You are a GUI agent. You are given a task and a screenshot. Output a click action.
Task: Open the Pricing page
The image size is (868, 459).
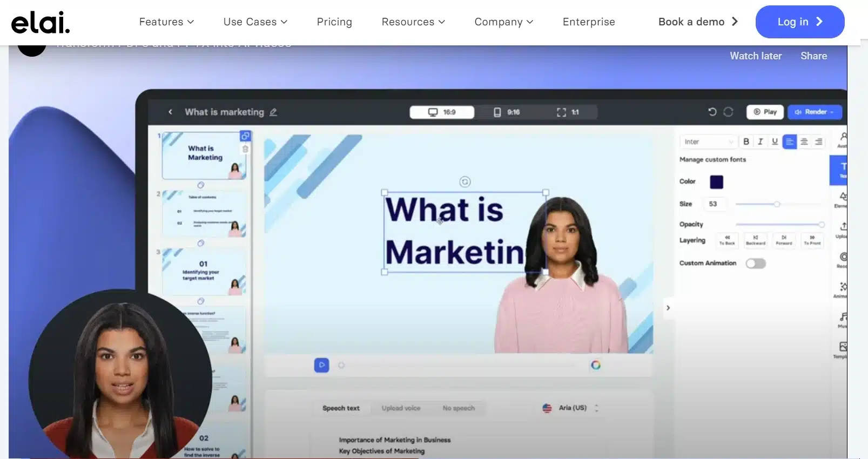[334, 22]
